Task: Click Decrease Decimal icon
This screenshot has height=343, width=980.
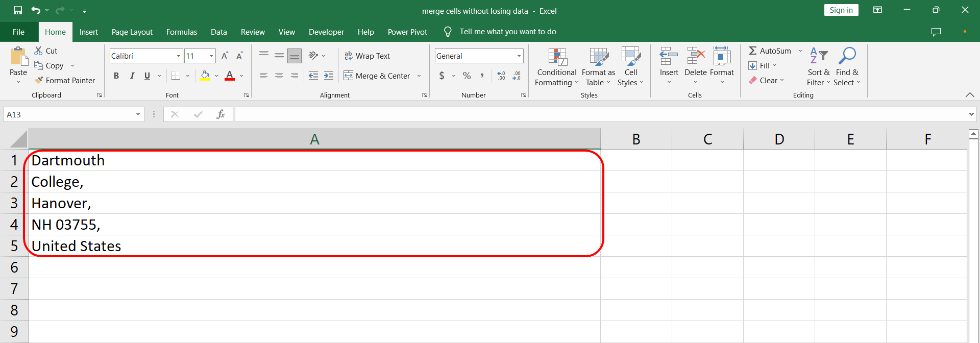Action: [517, 76]
